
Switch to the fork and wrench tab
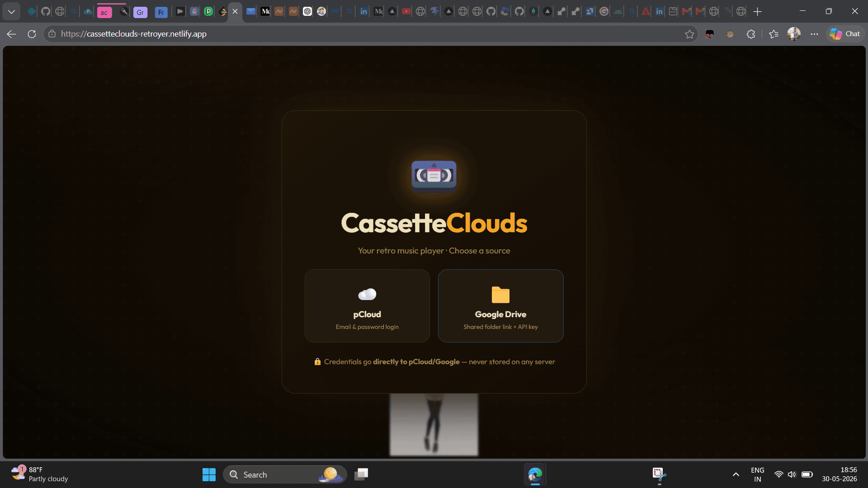[123, 12]
